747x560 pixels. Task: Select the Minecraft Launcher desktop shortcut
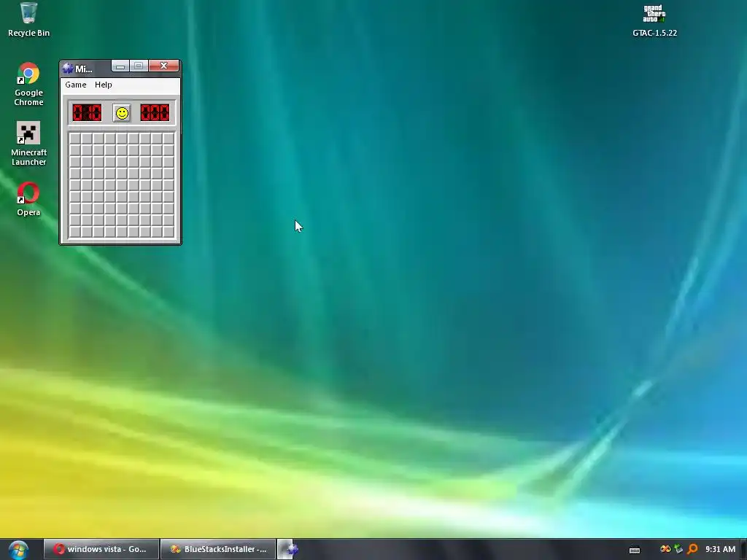(28, 144)
